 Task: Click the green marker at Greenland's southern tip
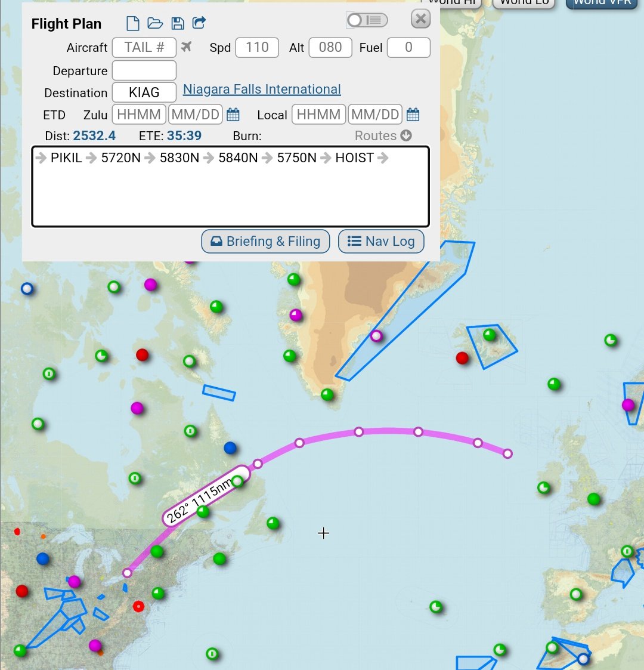click(x=327, y=394)
